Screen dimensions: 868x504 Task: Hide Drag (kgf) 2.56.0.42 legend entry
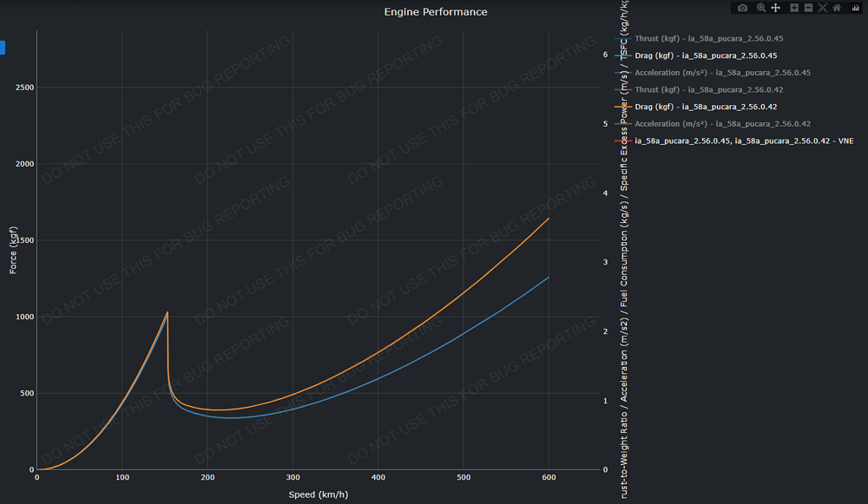[x=706, y=107]
